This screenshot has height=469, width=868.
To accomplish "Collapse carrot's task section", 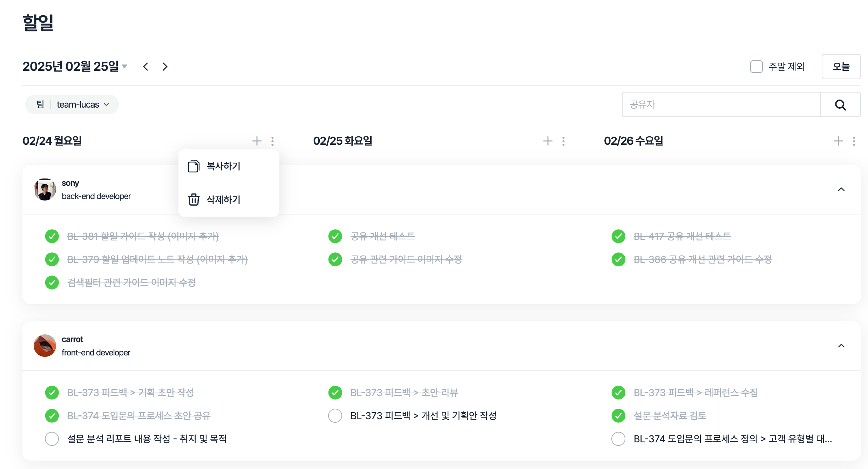I will (841, 346).
